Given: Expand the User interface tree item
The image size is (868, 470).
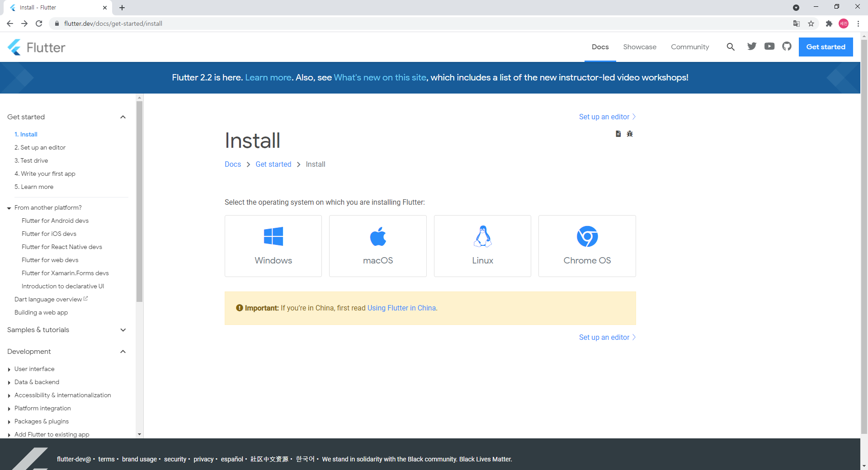Looking at the screenshot, I should coord(9,369).
